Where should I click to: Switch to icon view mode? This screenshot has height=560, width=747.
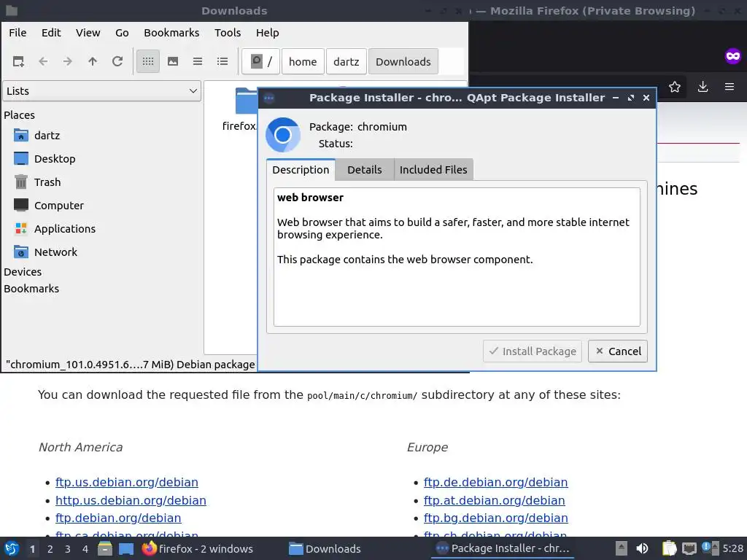coord(148,61)
